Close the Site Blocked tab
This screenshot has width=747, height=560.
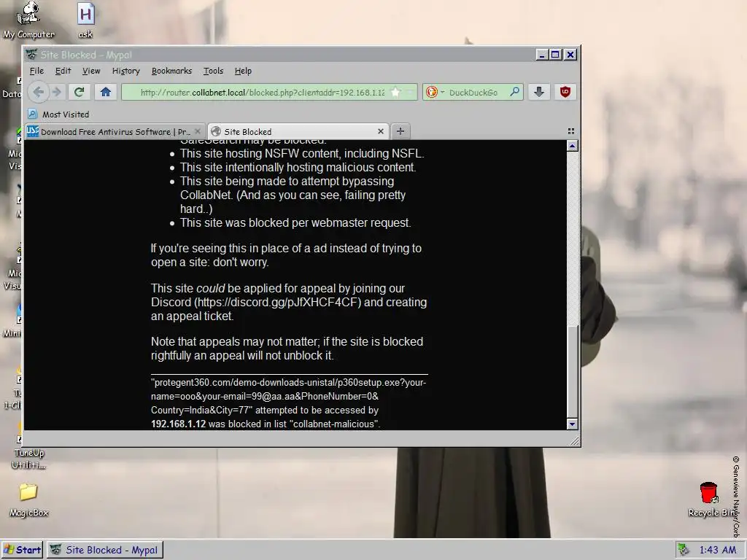coord(381,131)
